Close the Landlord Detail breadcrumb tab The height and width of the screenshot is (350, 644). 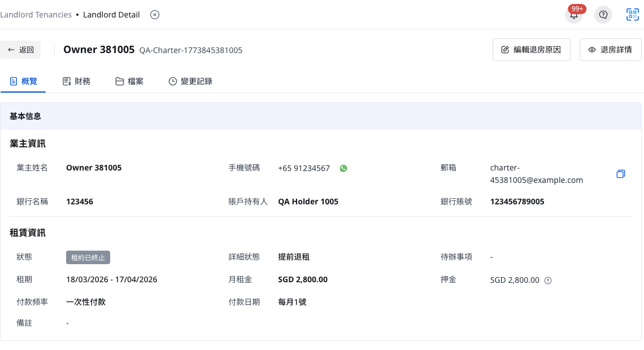tap(155, 15)
